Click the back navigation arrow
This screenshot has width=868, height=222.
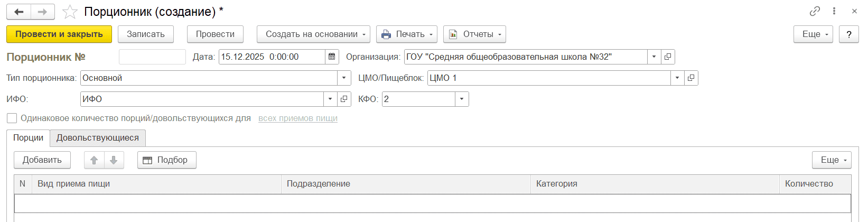pyautogui.click(x=19, y=12)
